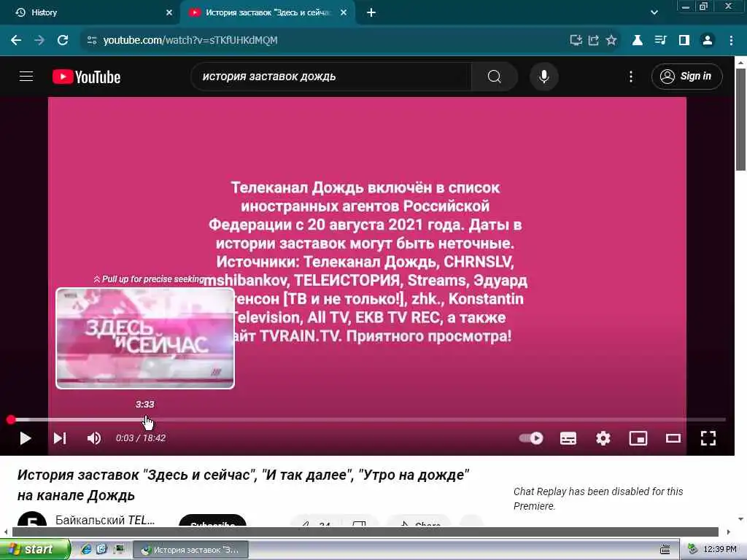
Task: Open the Windows start menu
Action: pyautogui.click(x=35, y=550)
